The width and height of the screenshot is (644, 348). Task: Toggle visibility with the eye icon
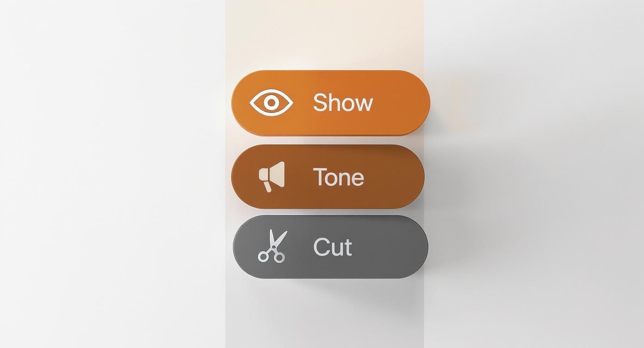click(271, 102)
